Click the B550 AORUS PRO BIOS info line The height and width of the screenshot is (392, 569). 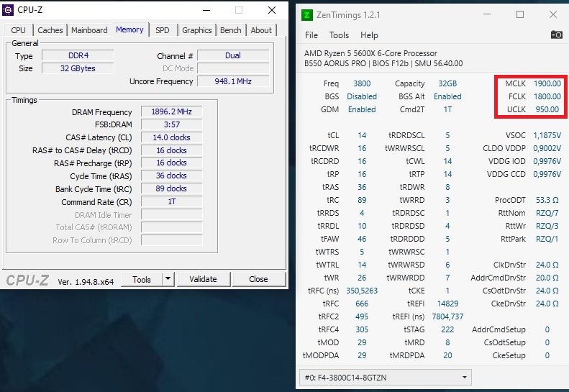pos(383,63)
